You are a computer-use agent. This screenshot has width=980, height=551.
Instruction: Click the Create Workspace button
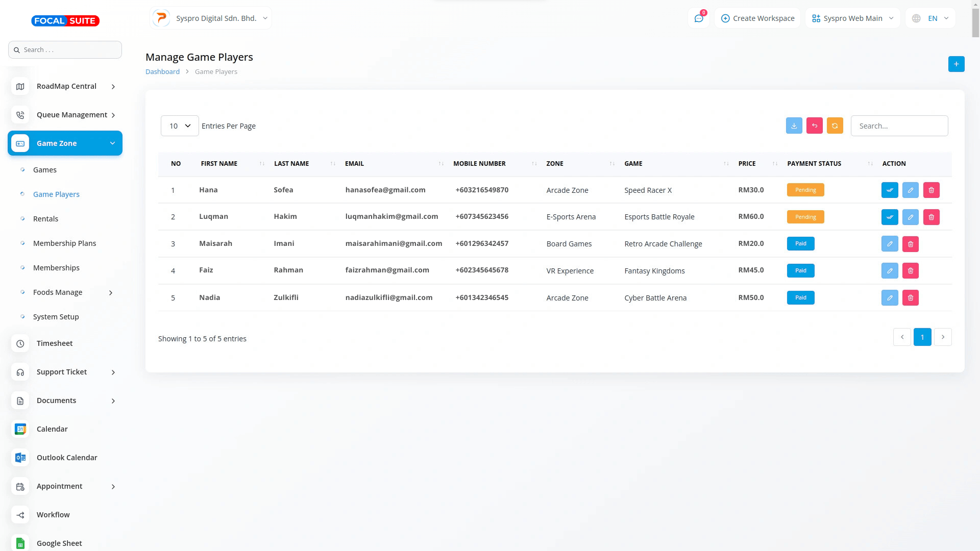[757, 18]
